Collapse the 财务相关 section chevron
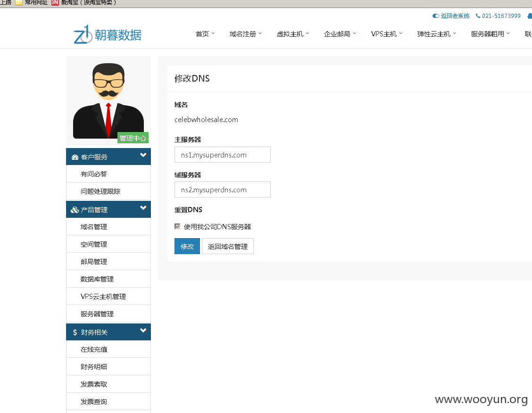This screenshot has height=413, width=532. point(143,330)
